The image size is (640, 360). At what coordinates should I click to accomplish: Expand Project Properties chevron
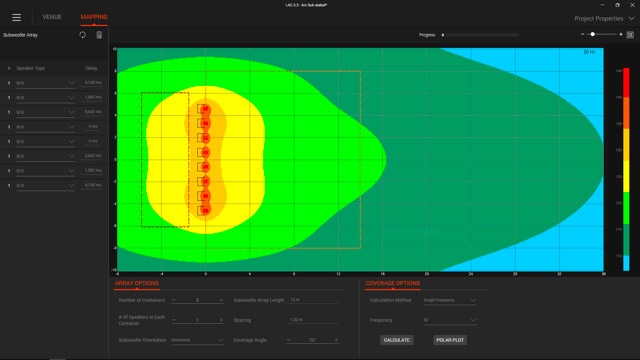pyautogui.click(x=632, y=18)
